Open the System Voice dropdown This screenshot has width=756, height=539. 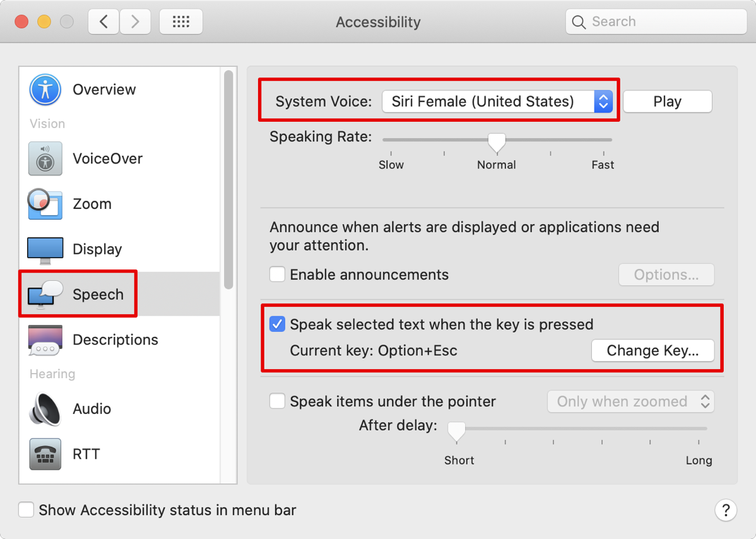(497, 102)
